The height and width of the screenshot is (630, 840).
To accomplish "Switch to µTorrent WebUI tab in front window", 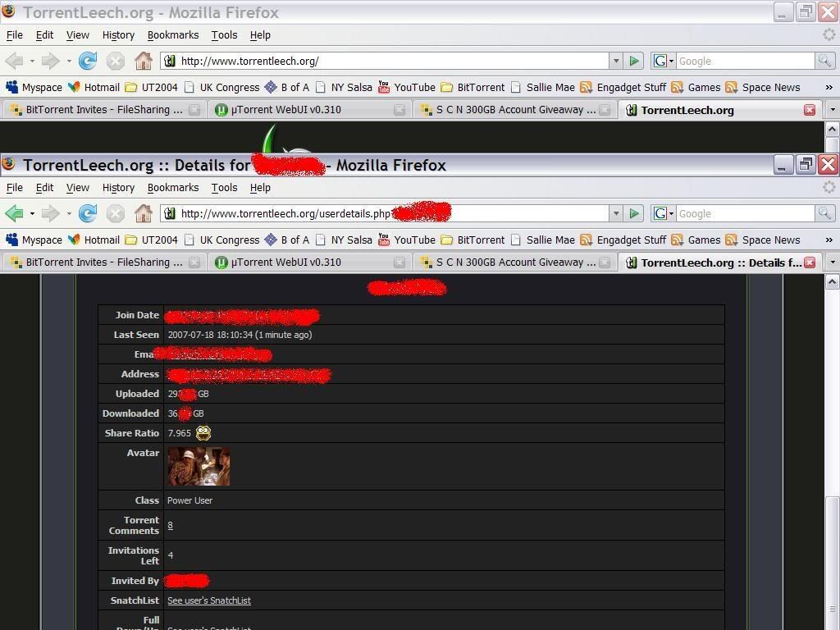I will tap(308, 262).
